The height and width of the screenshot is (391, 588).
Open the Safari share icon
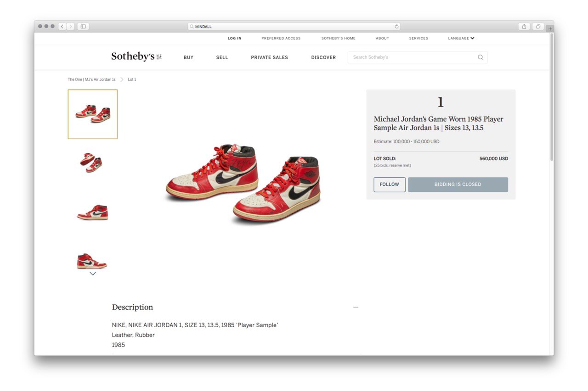[524, 27]
